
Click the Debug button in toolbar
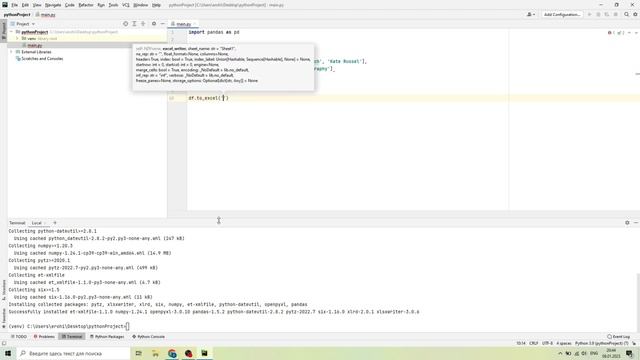598,15
